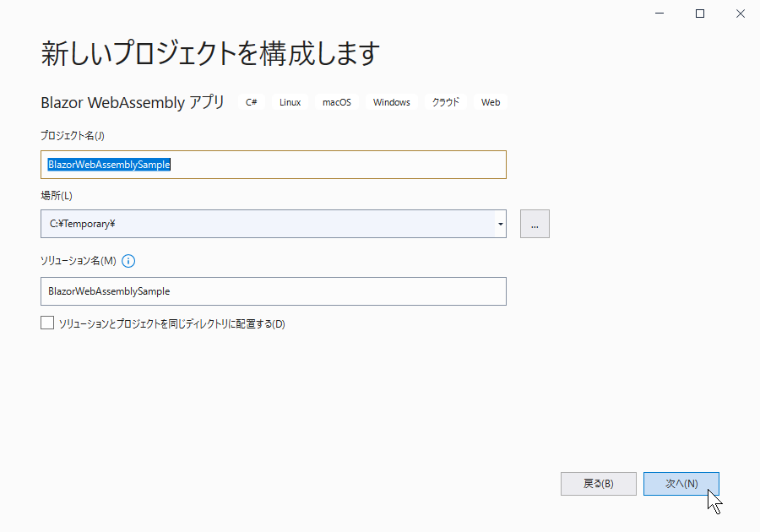The height and width of the screenshot is (532, 760).
Task: Select the location combo box showing C:¥Temporary¥
Action: [x=274, y=224]
